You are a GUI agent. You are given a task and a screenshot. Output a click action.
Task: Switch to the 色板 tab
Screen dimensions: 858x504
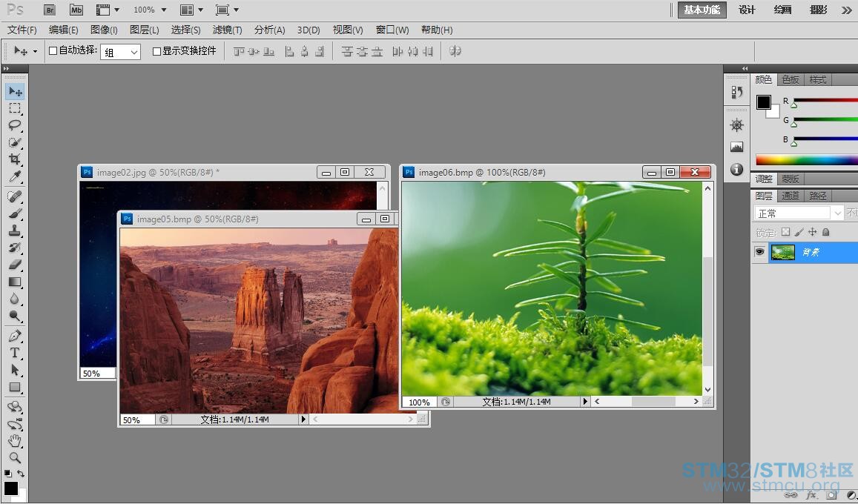coord(791,80)
